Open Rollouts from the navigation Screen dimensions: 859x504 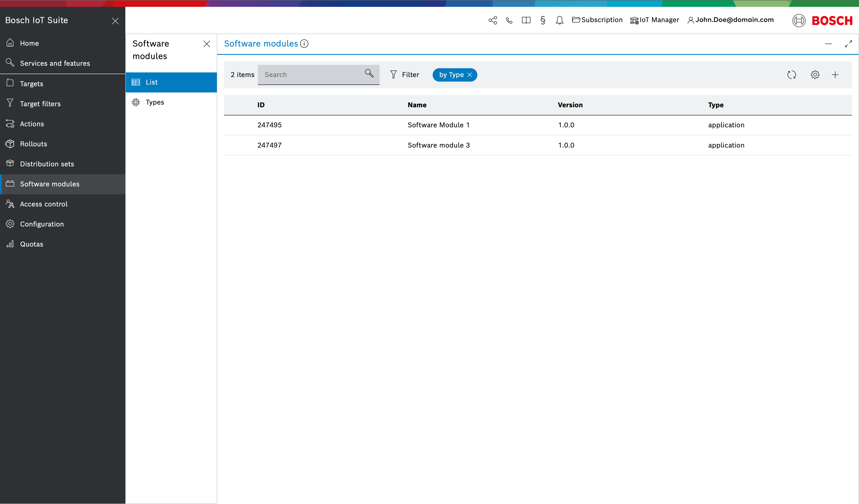click(33, 144)
